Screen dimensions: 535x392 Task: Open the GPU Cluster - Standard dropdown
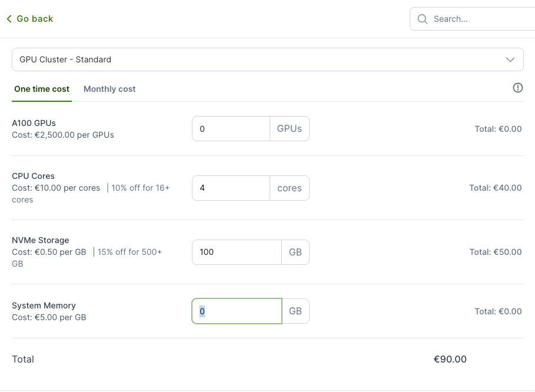tap(259, 59)
